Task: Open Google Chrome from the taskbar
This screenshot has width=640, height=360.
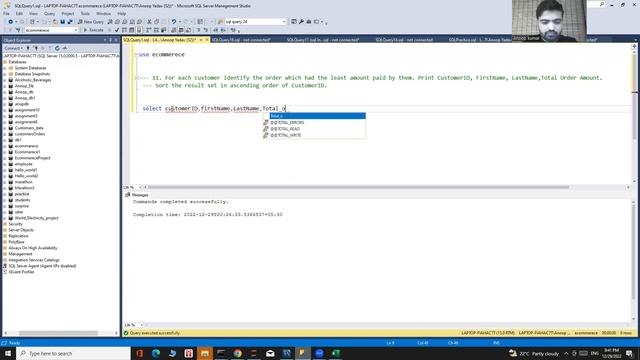Action: (238, 353)
